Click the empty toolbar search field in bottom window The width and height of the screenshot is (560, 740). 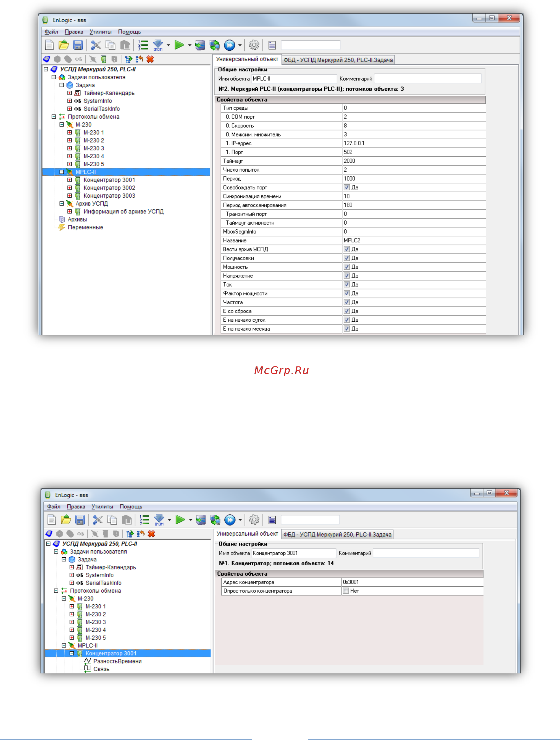(310, 519)
